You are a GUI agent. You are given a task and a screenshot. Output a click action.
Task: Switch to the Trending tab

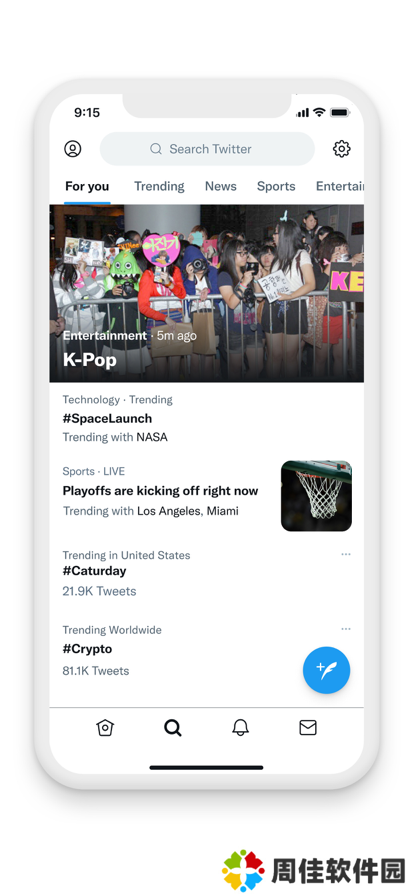pos(159,186)
